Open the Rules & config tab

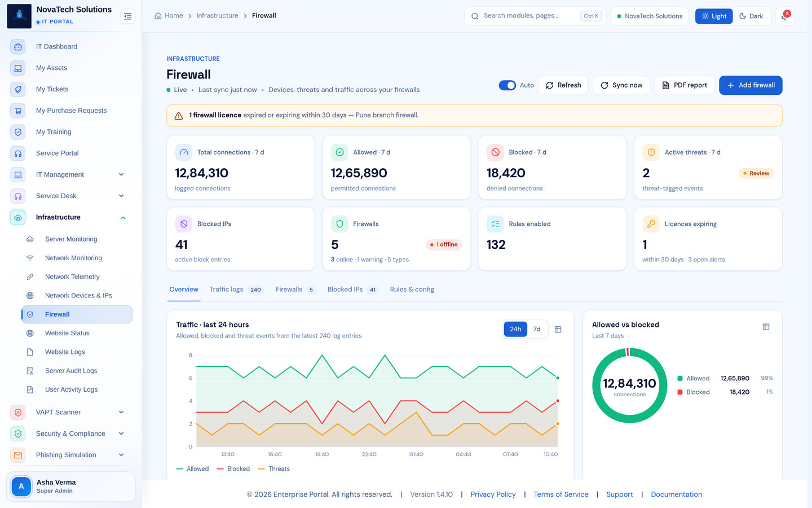[x=412, y=290]
